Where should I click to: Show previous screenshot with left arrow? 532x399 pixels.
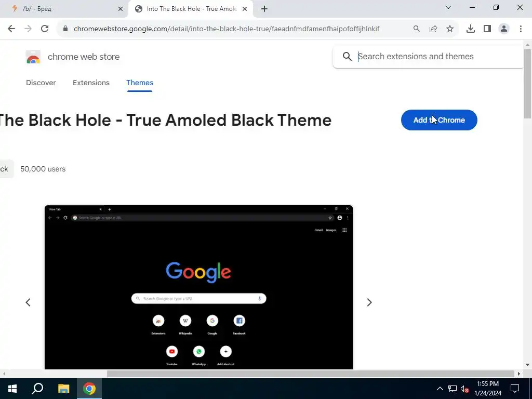28,302
